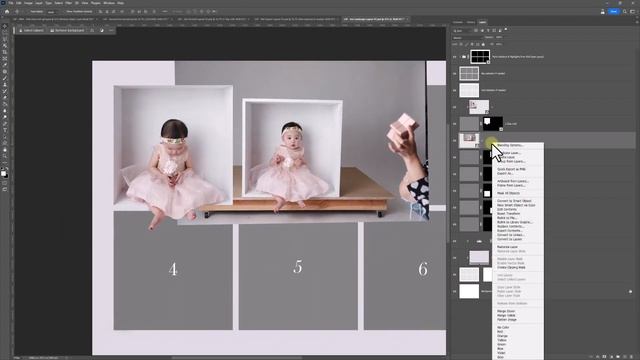Select the black grid thumbnail of top group

(x=480, y=57)
